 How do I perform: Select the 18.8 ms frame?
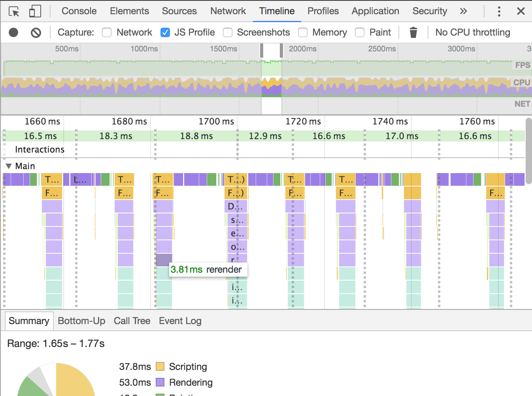click(x=196, y=136)
